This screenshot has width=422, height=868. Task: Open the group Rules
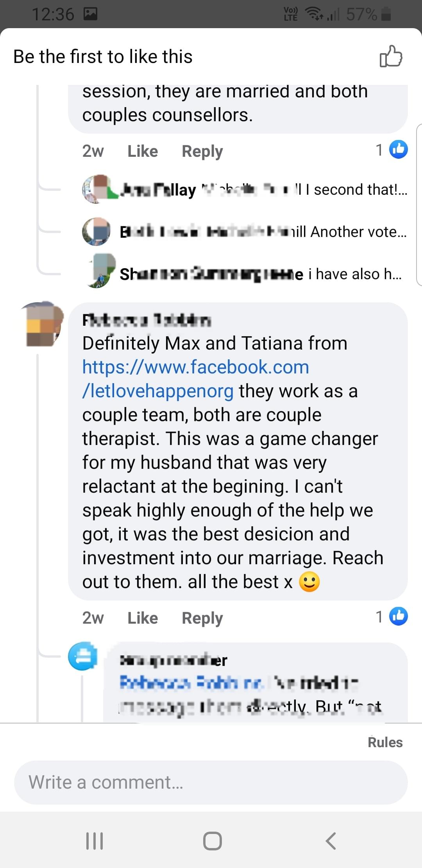(x=385, y=742)
